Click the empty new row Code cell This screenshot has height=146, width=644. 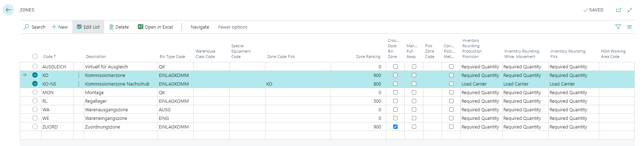[57, 135]
